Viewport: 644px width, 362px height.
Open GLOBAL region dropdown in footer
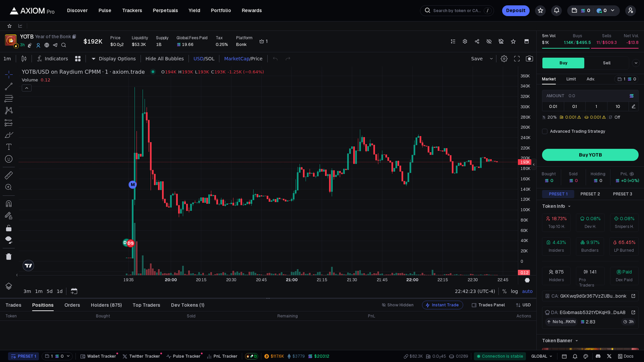[542, 356]
